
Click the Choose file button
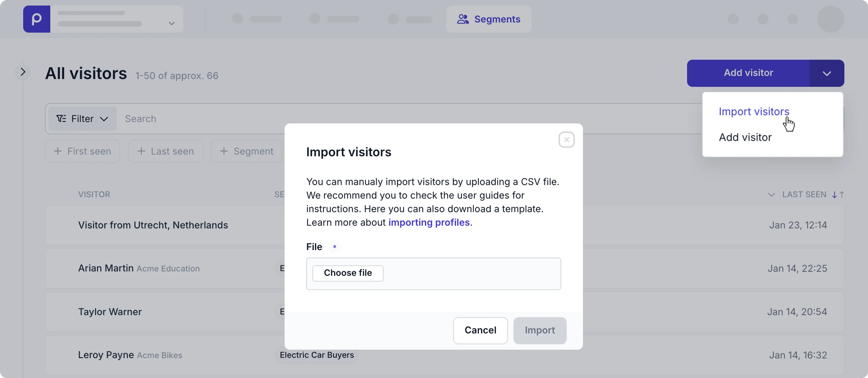point(348,273)
